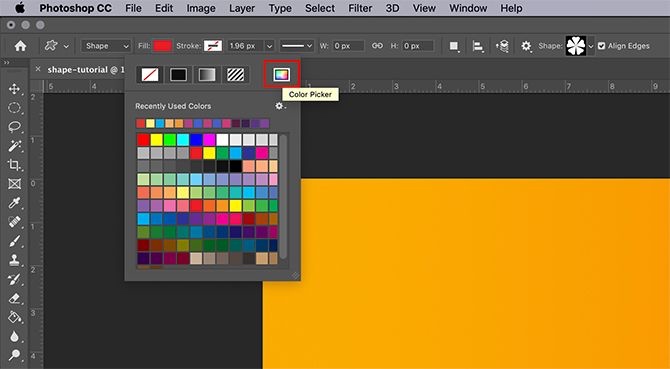
Task: Open the swatches panel gear menu
Action: pos(280,106)
